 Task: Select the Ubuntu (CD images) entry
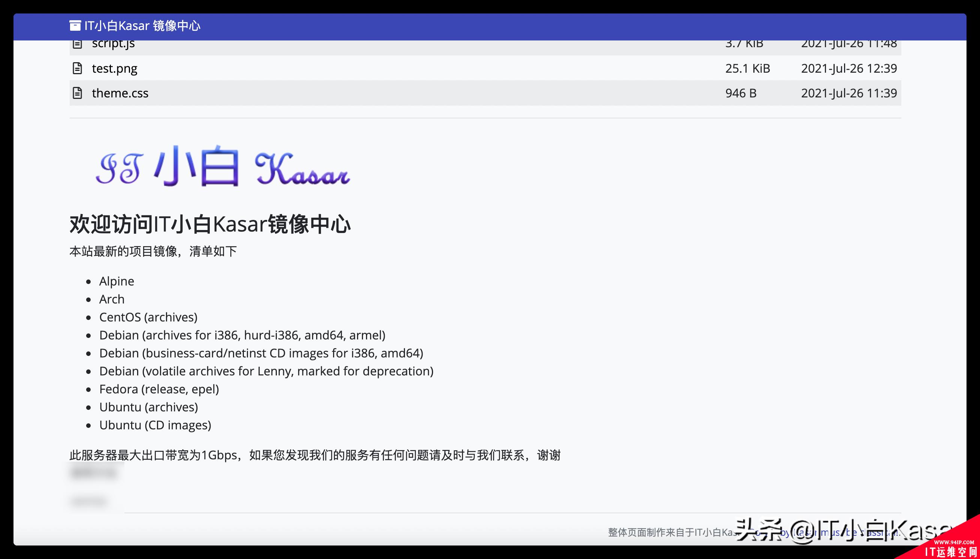point(155,425)
